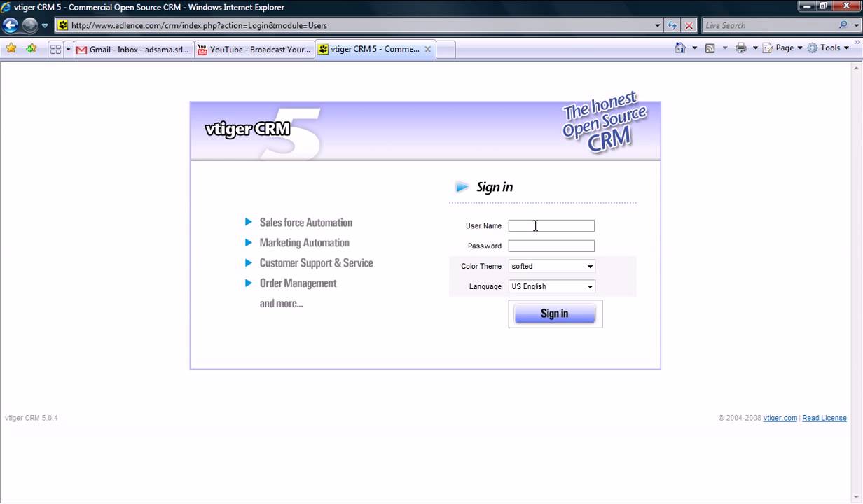Open the Read License link

point(824,418)
